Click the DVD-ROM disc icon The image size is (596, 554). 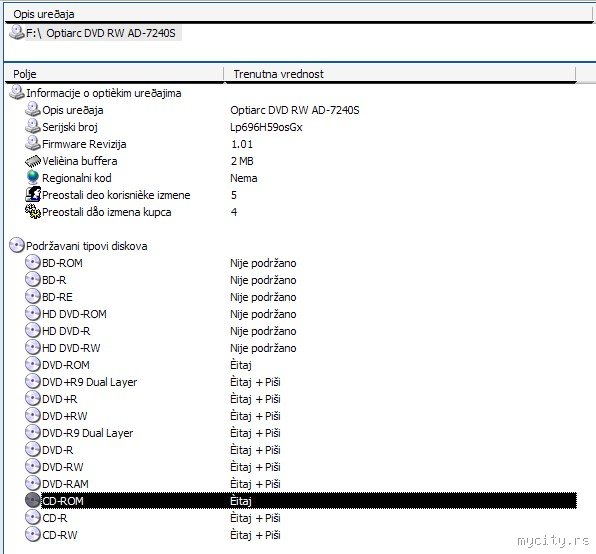(33, 364)
